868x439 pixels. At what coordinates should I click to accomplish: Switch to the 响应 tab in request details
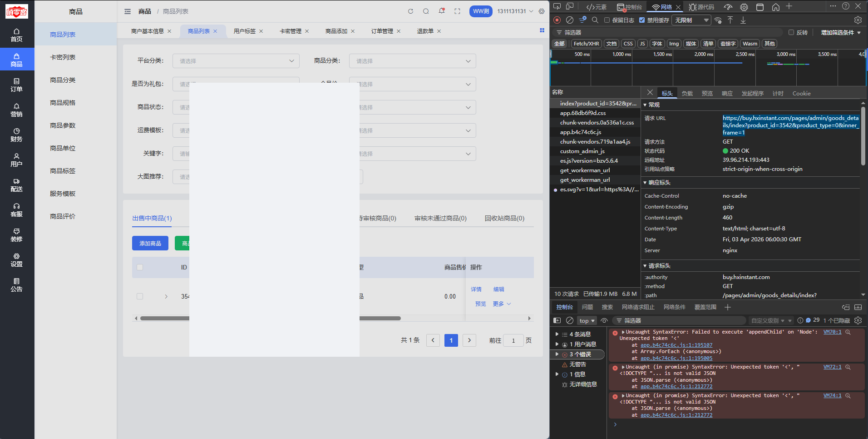[727, 93]
